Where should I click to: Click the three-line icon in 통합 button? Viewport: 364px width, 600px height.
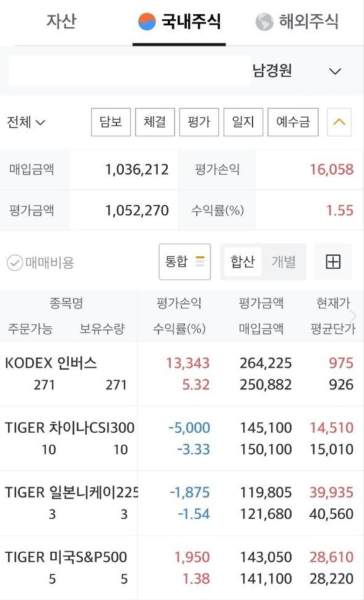(200, 261)
